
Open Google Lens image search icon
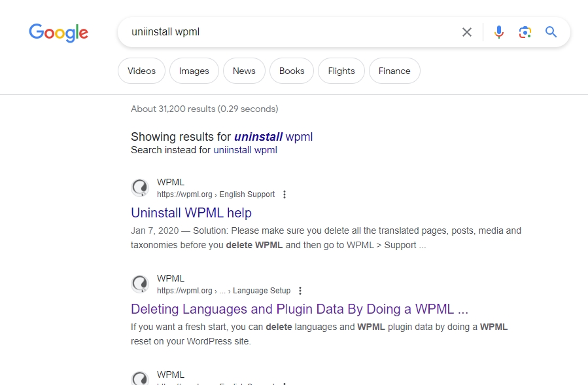point(525,32)
